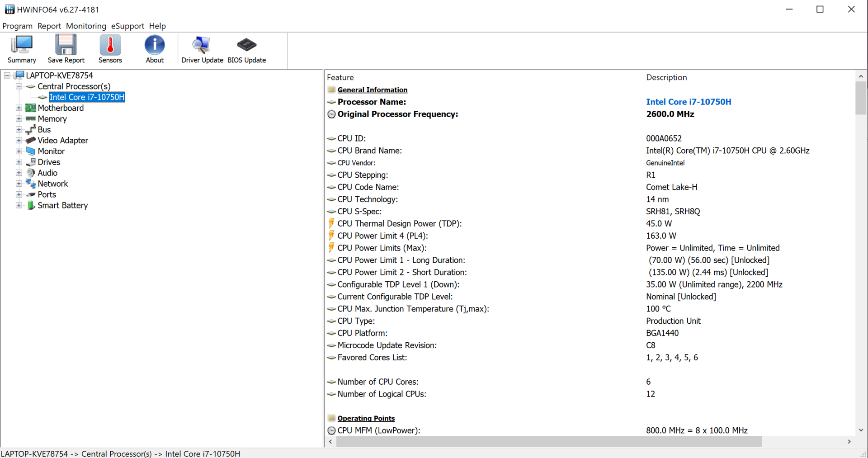Click the horizontal scrollbar left arrow

click(330, 441)
